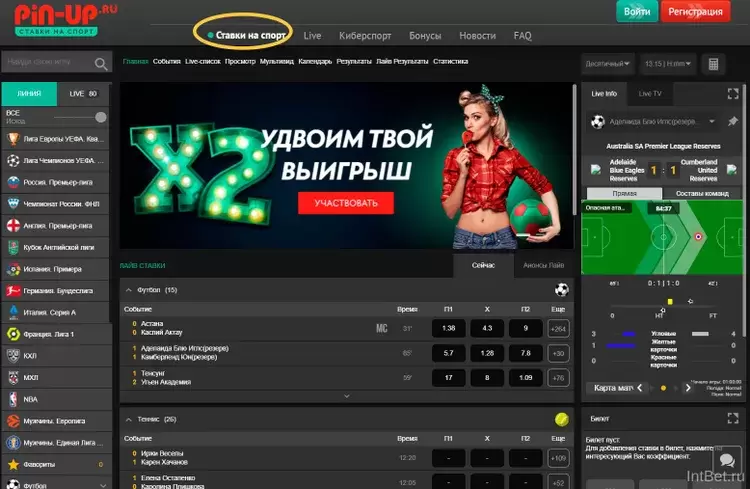750x489 pixels.
Task: Click the Регистрация button
Action: [695, 11]
